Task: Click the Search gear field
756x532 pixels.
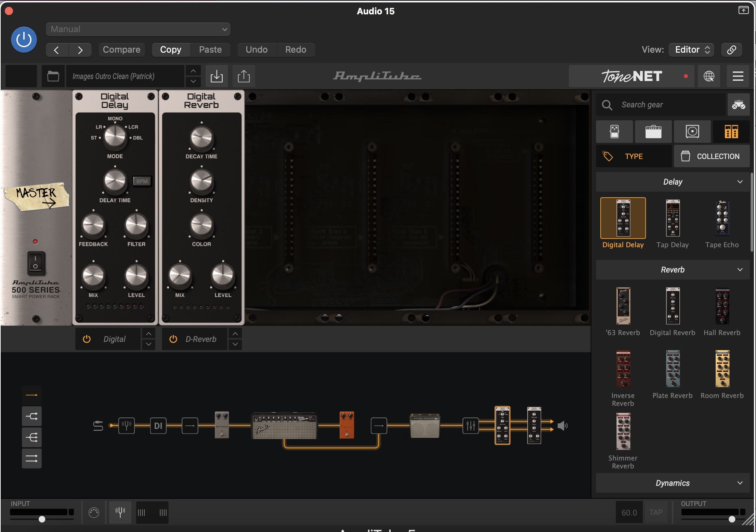Action: [661, 105]
